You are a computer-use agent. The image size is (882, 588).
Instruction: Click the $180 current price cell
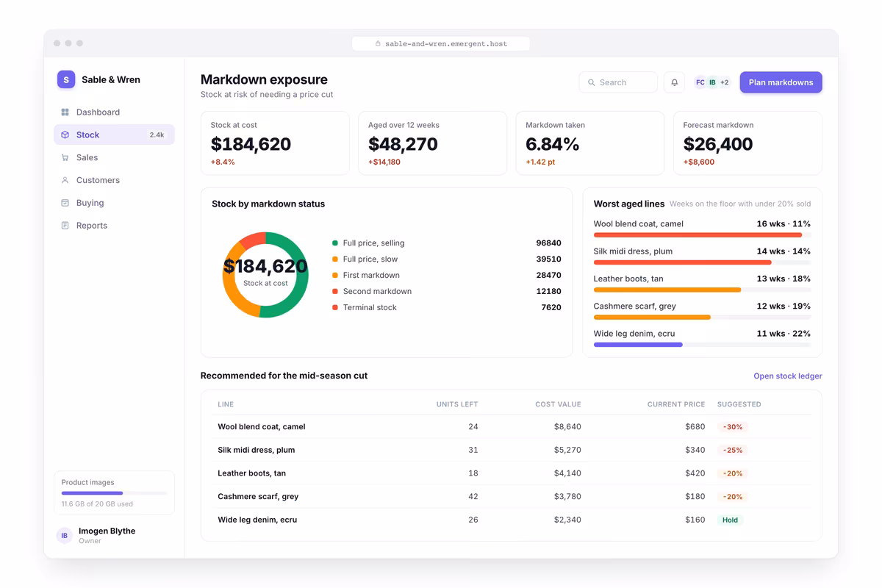point(695,497)
